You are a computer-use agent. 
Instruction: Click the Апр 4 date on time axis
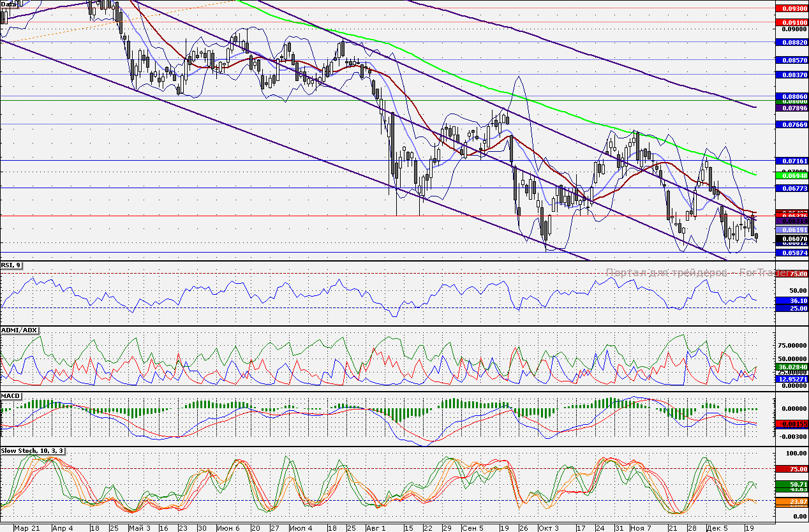[63, 528]
